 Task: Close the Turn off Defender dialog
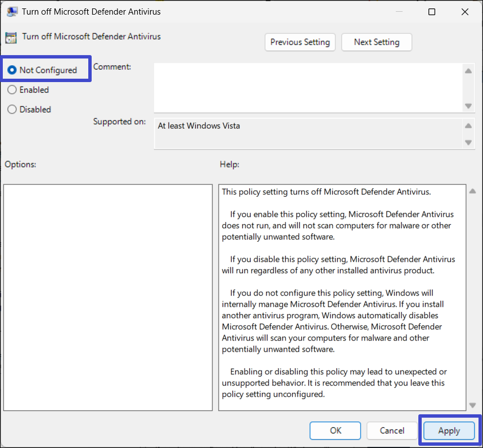point(465,12)
